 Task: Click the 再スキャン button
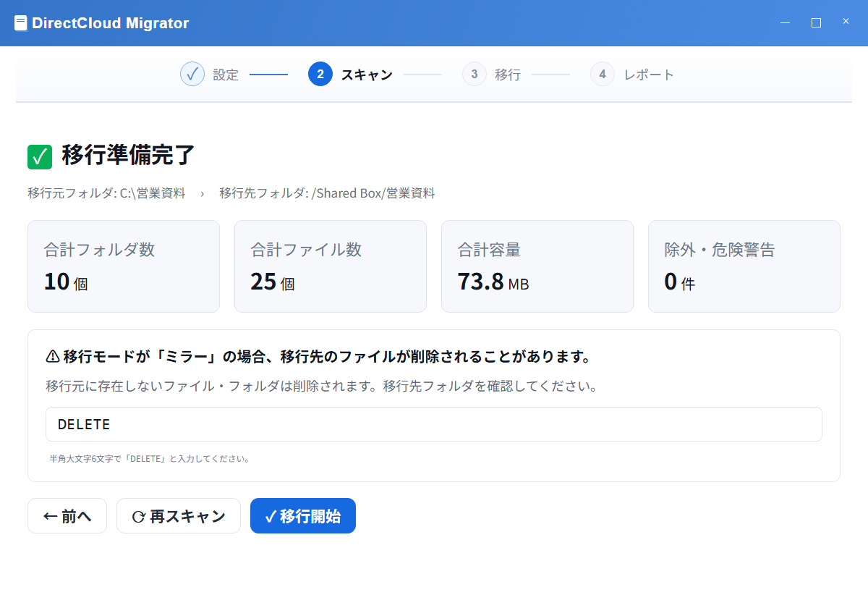(x=179, y=516)
